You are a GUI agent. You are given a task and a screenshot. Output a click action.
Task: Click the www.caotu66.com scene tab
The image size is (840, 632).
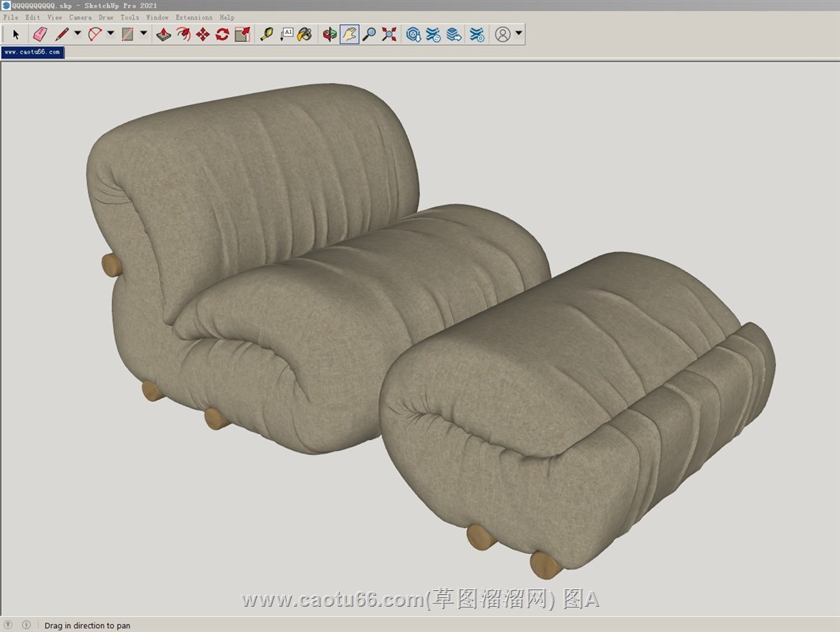32,52
